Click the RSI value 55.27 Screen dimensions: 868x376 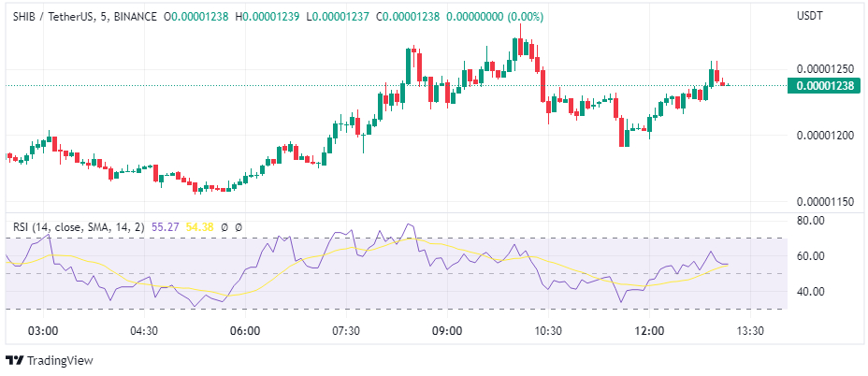tap(165, 227)
